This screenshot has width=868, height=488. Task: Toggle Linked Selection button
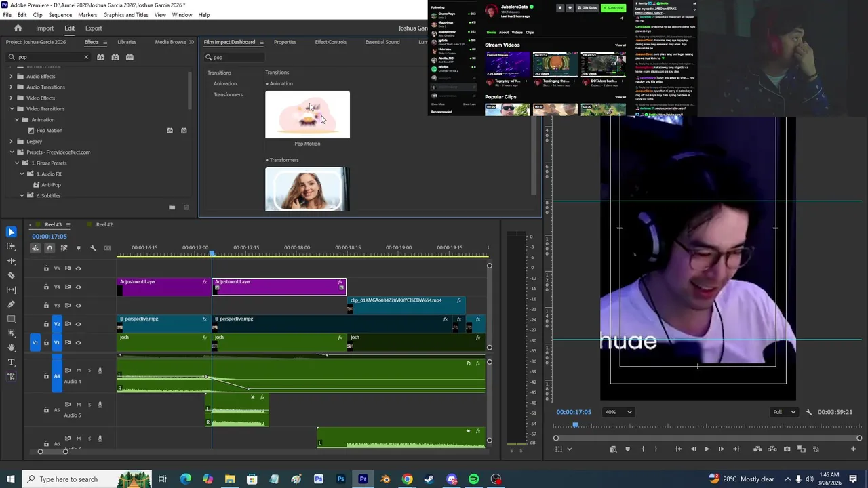(x=64, y=248)
